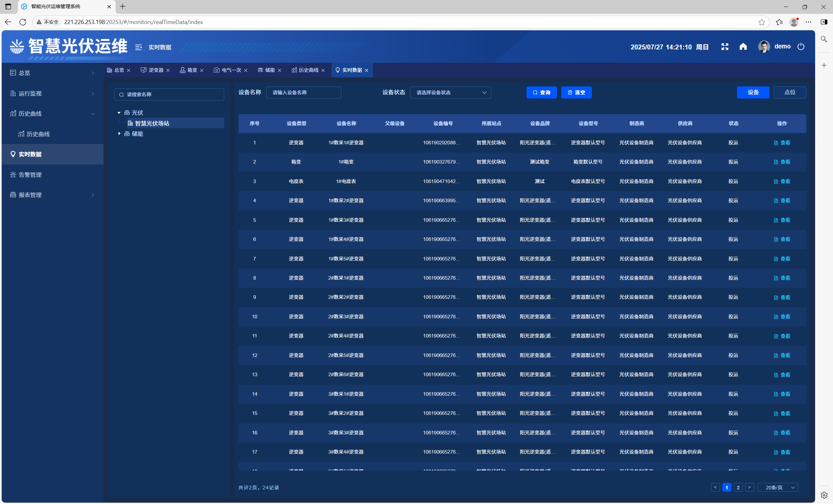Bookmark page with the star icon
Image resolution: width=833 pixels, height=504 pixels.
(x=761, y=22)
